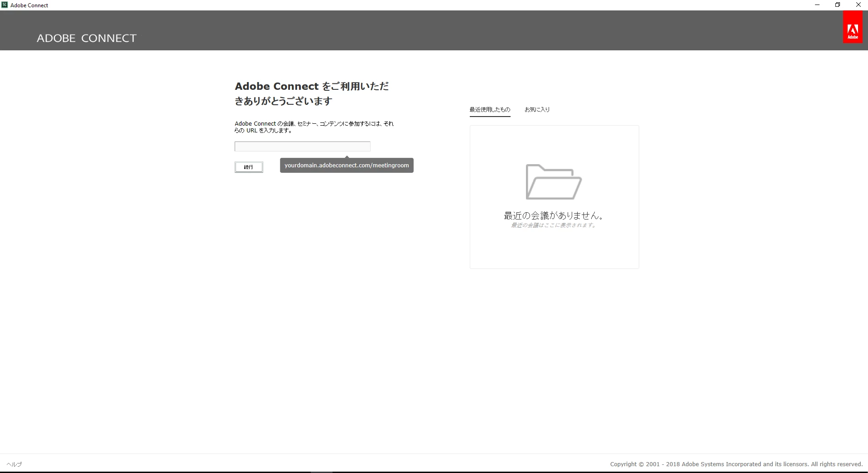Click the 続行 continue button
This screenshot has height=473, width=868.
[x=249, y=167]
